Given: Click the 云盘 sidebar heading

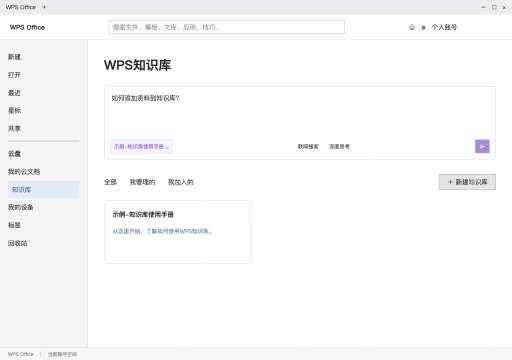Looking at the screenshot, I should tap(14, 154).
